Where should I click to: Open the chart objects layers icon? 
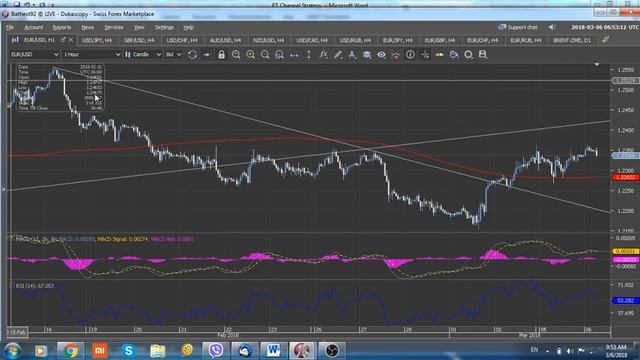(x=367, y=55)
